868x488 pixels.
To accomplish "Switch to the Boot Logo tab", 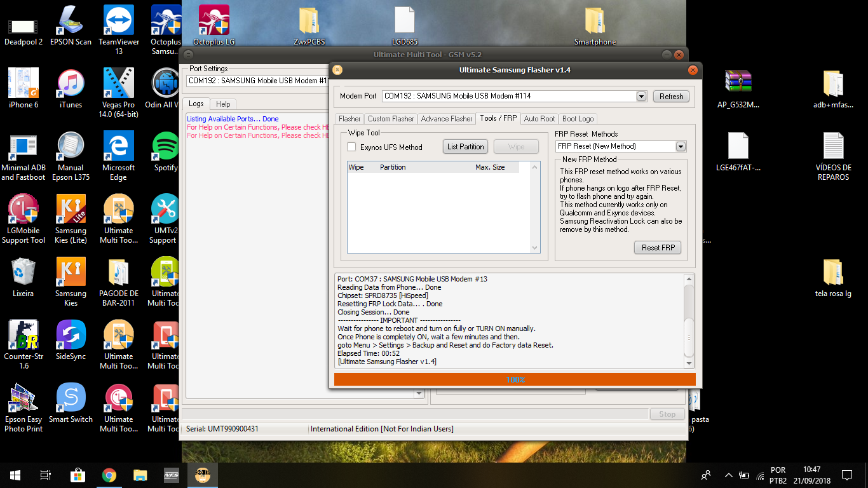I will pos(578,119).
